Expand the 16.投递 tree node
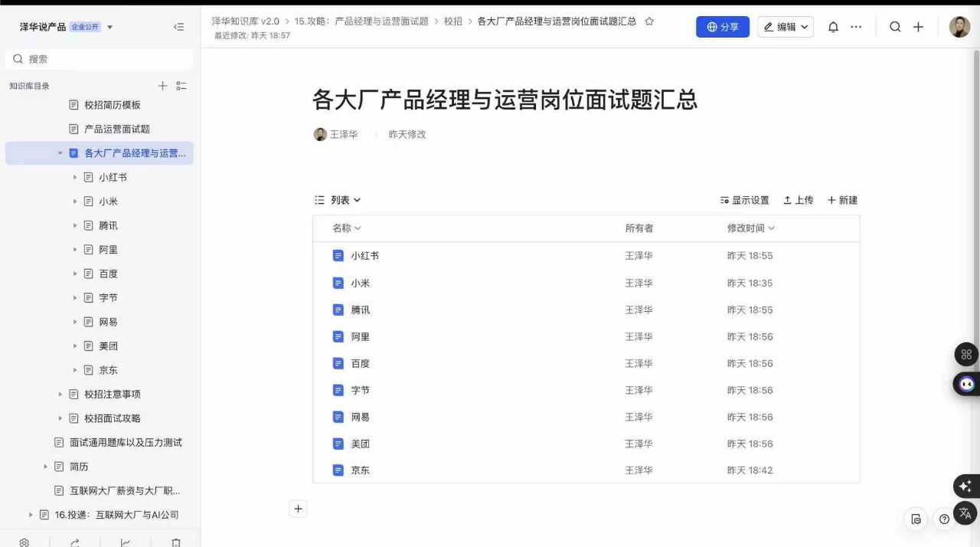 click(31, 515)
